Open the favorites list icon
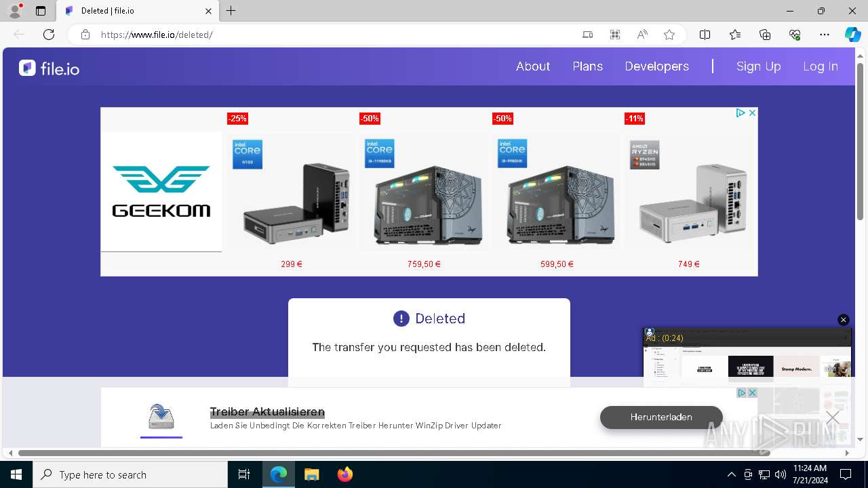 click(x=735, y=35)
